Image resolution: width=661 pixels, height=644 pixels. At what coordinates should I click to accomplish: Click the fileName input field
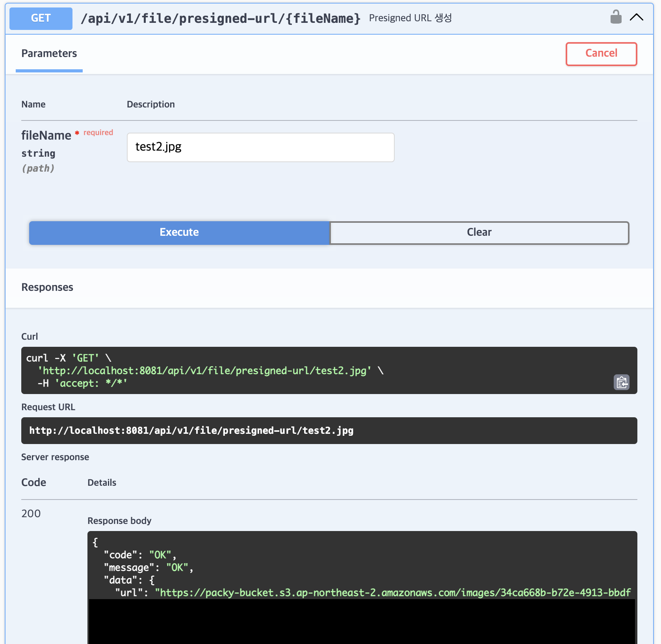click(260, 147)
